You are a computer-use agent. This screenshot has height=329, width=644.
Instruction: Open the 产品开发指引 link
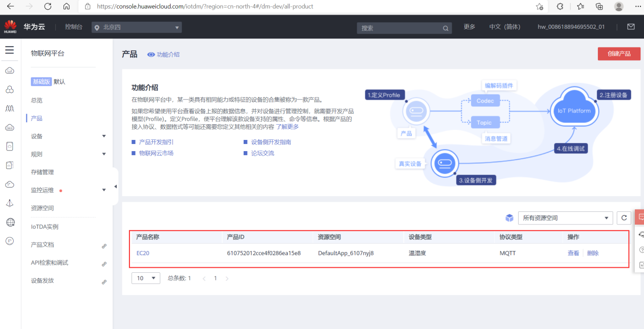[156, 142]
